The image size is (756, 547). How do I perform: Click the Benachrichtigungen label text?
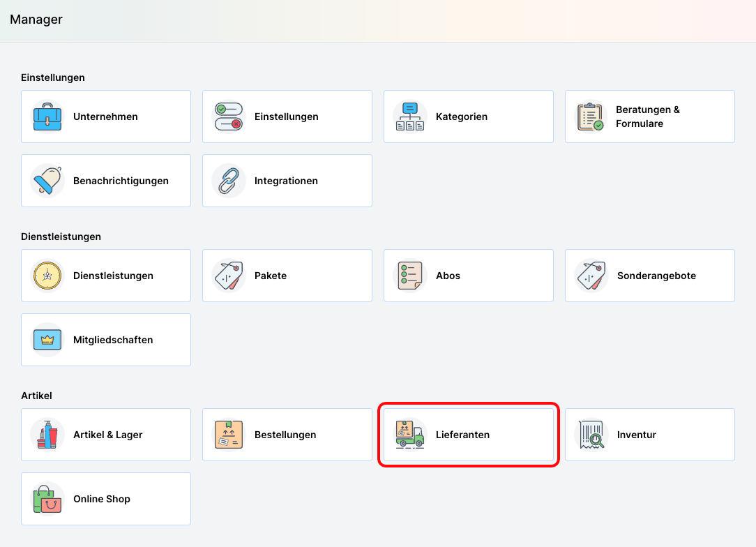121,181
